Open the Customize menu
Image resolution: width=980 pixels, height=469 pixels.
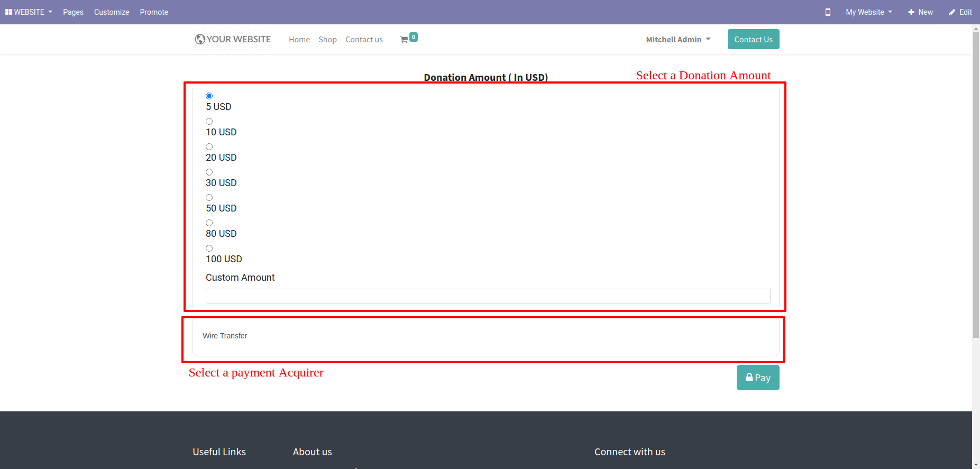coord(112,12)
